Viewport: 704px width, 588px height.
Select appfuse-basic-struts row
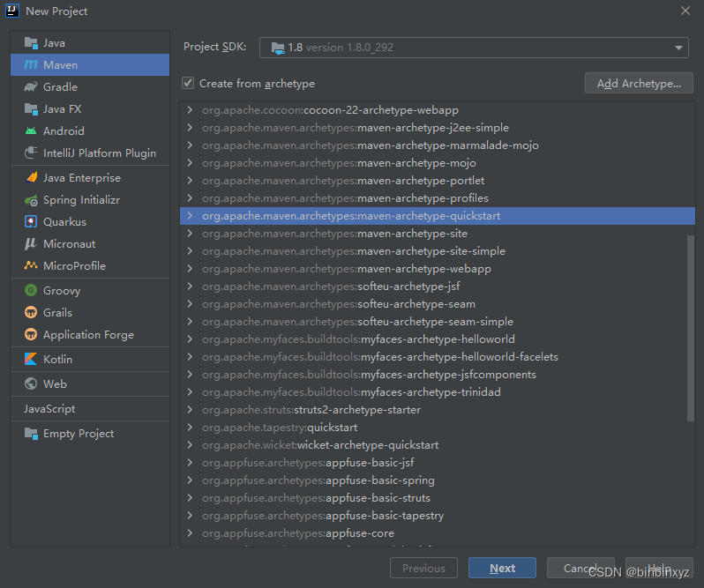pyautogui.click(x=438, y=498)
